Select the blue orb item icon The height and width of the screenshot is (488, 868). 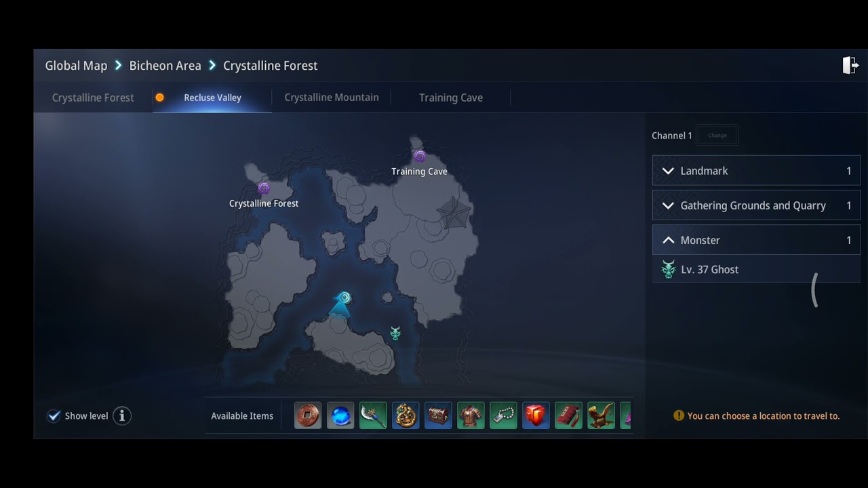tap(340, 415)
